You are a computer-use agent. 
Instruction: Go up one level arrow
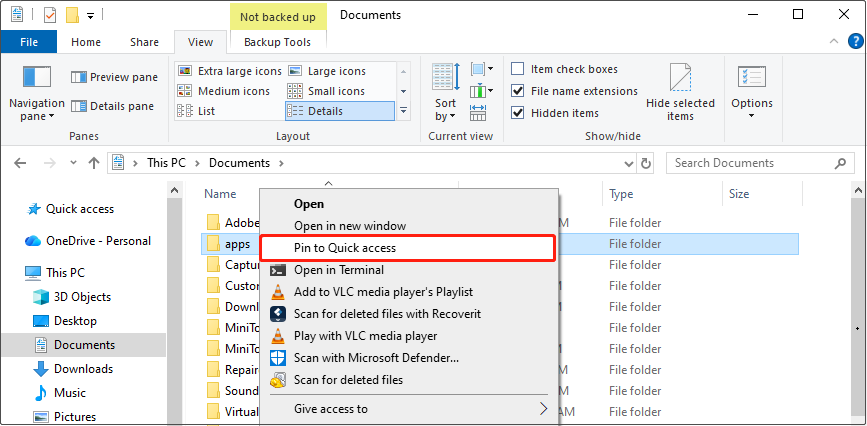coord(94,163)
